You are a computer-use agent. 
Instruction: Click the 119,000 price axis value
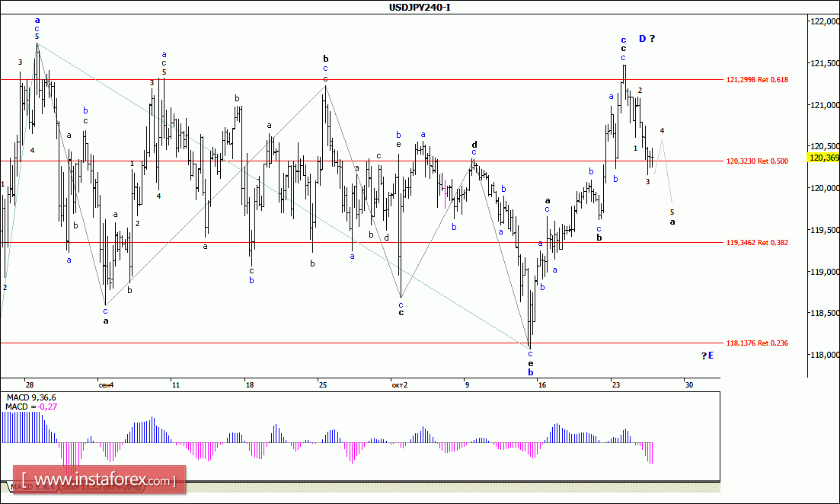(x=825, y=272)
